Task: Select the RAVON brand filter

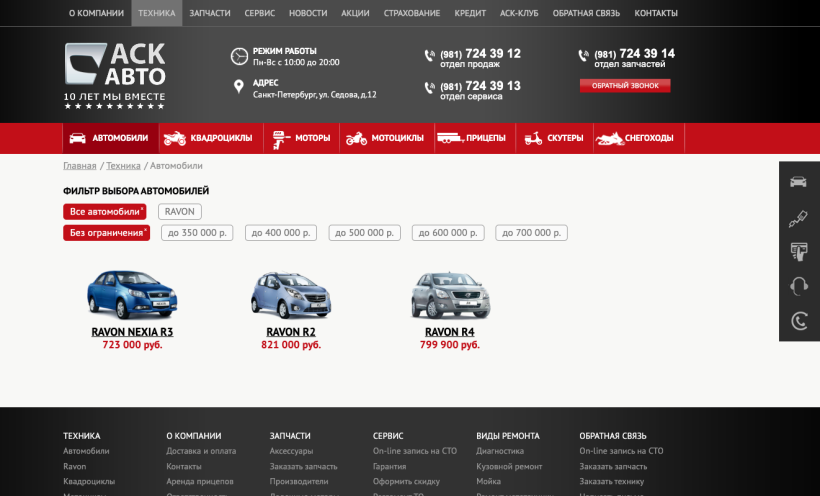Action: [x=179, y=211]
